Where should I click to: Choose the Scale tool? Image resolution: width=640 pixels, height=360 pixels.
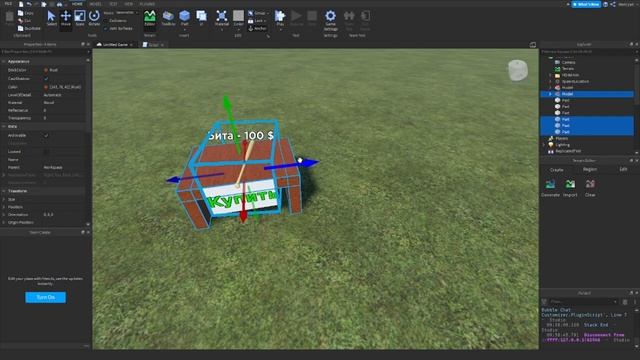click(80, 18)
